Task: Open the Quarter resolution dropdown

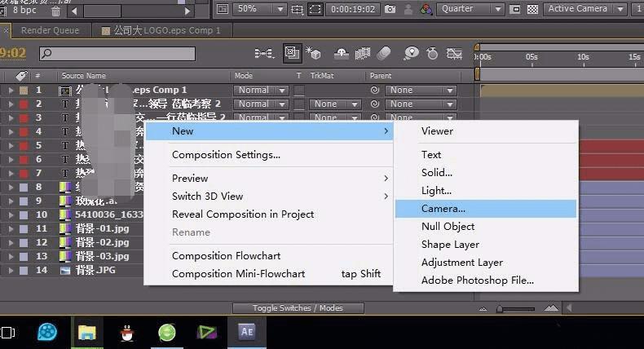Action: tap(470, 9)
